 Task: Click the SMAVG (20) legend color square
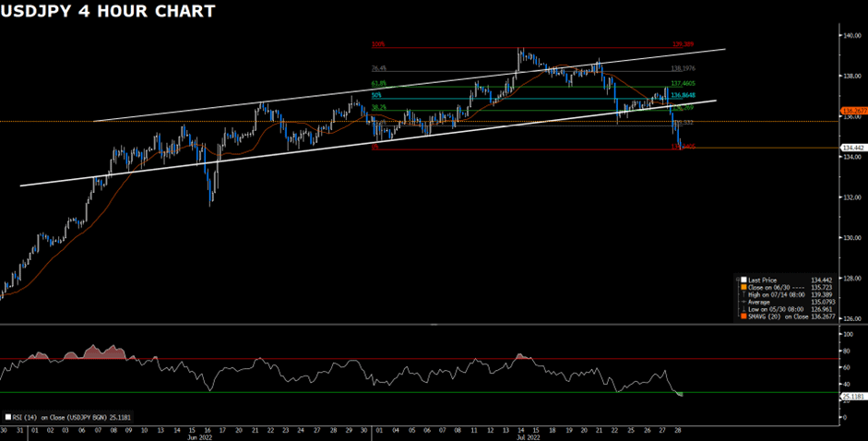[743, 317]
